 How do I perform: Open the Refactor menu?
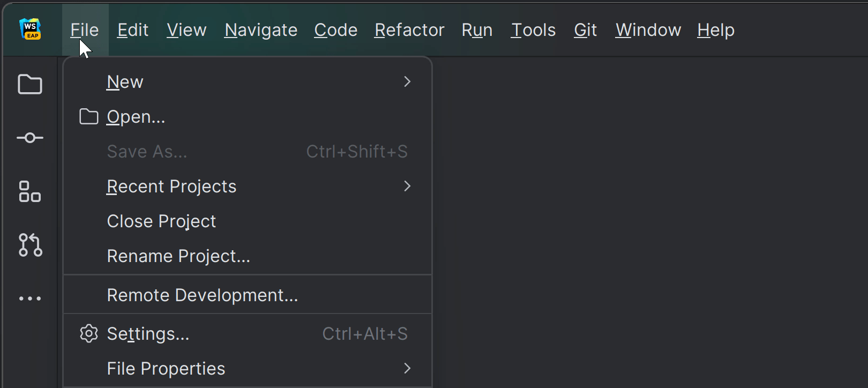tap(409, 30)
